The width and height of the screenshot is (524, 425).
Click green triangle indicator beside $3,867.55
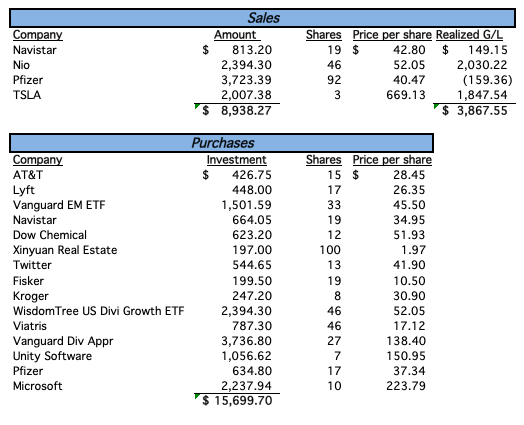pos(436,106)
